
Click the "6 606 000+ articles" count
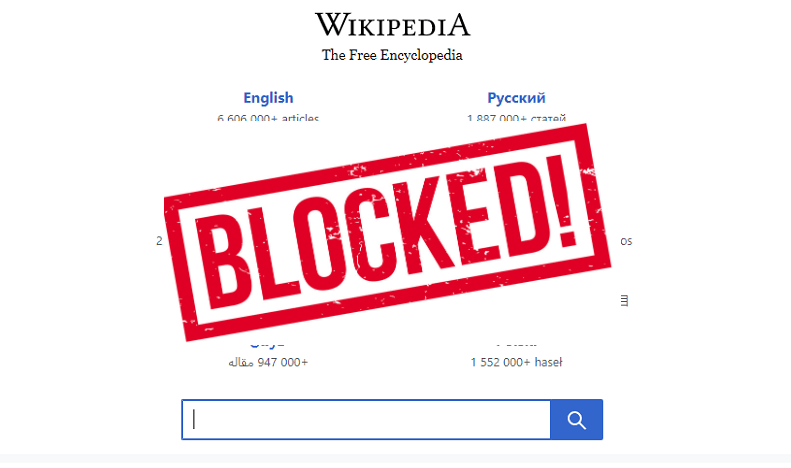[x=268, y=119]
